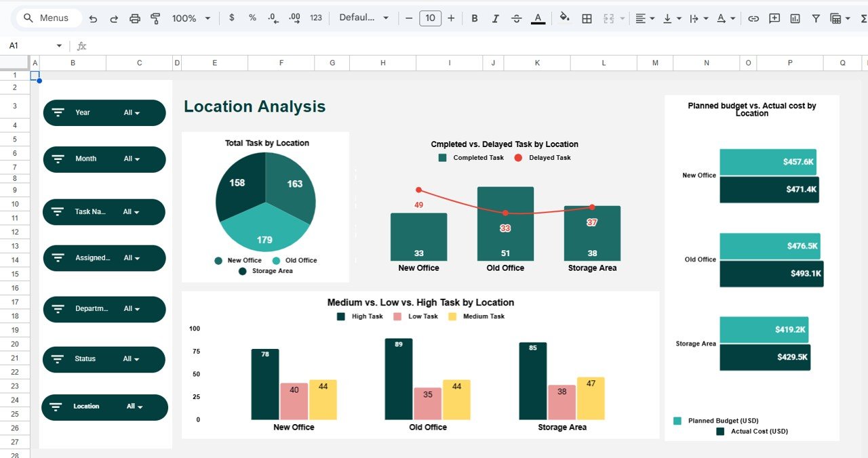
Task: Expand the zoom level dropdown
Action: [191, 18]
